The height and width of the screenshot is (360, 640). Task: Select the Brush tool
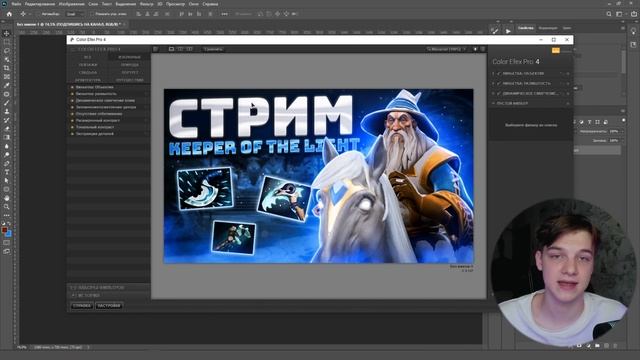click(x=7, y=102)
